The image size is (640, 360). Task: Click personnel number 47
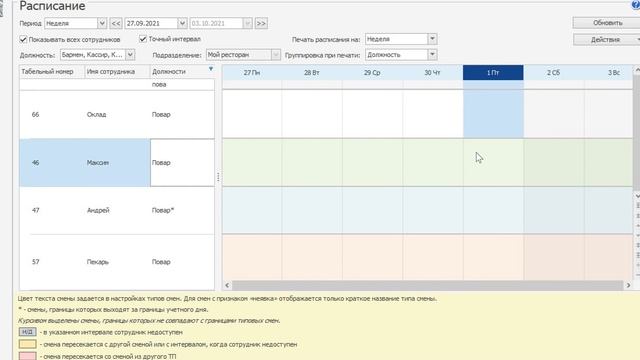[x=36, y=211]
